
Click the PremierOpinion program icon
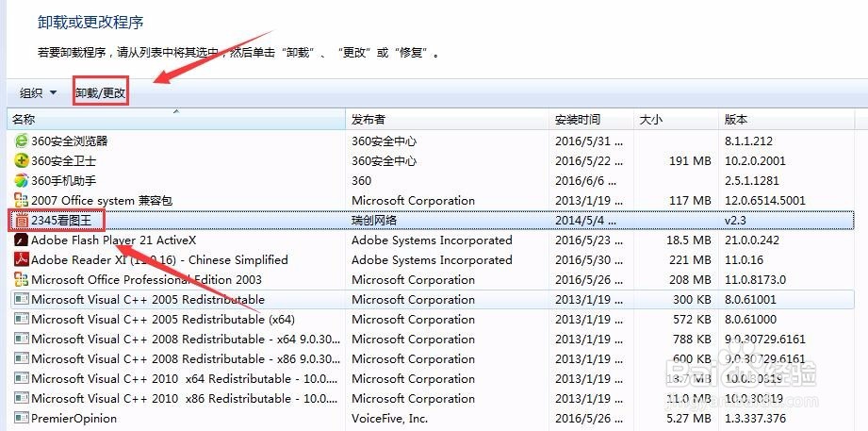coord(21,418)
